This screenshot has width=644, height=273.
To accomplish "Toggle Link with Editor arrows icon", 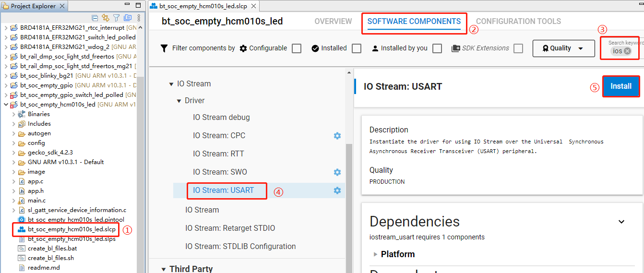I will click(x=106, y=18).
